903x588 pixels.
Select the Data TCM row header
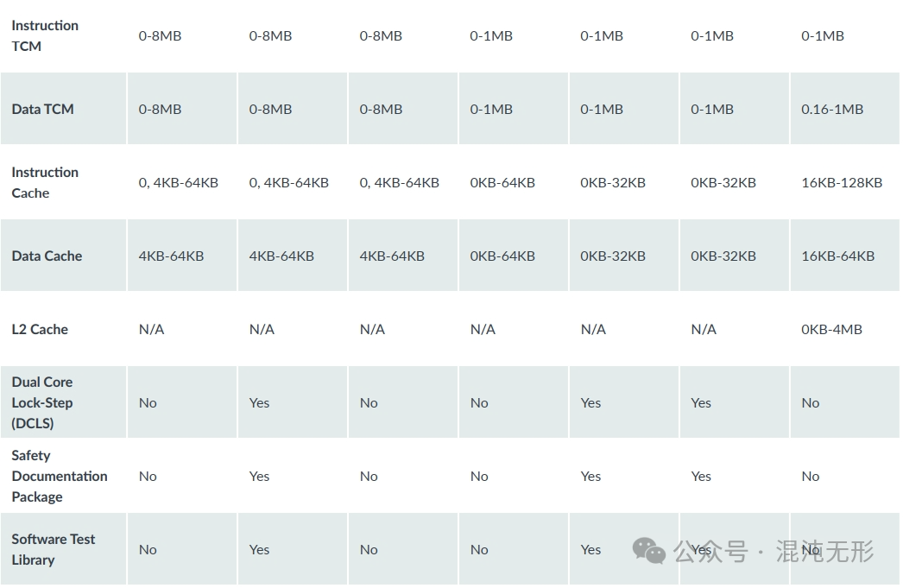[x=42, y=109]
